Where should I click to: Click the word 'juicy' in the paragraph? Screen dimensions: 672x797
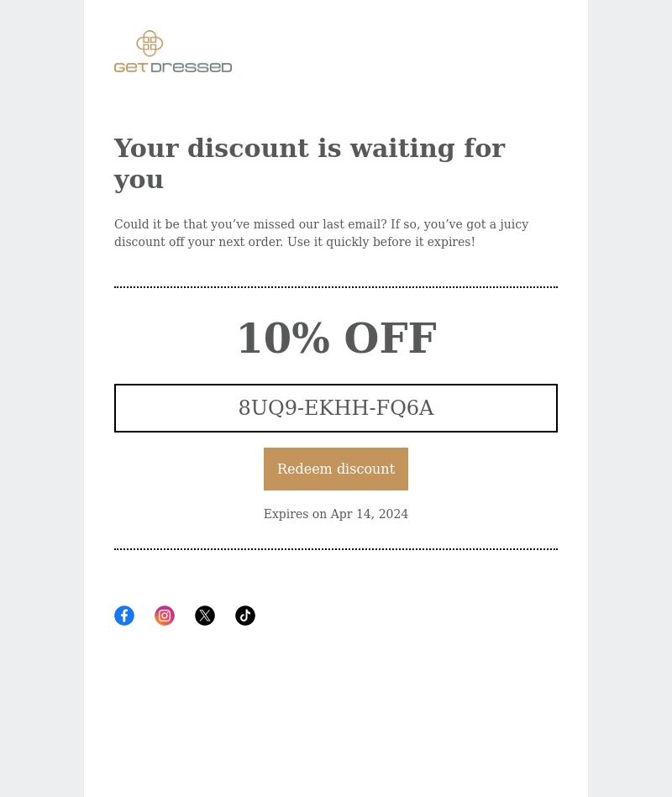514,225
